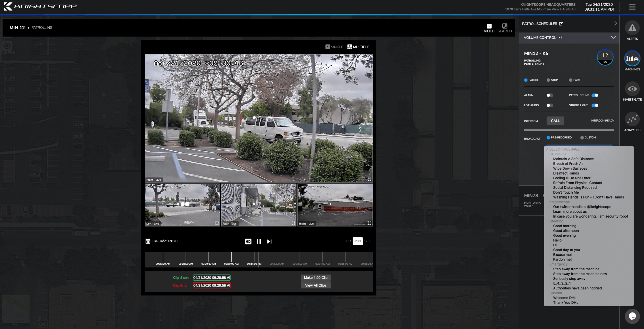Viewport: 644px width, 329px height.
Task: Click the 09:28:00 AM timeline tick
Action: pyautogui.click(x=186, y=259)
